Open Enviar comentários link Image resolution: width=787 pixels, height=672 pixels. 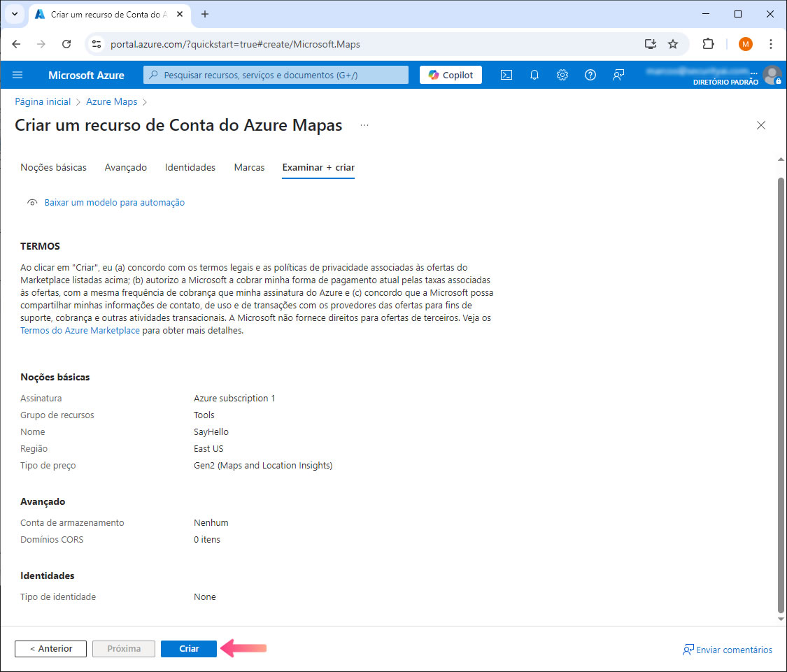pyautogui.click(x=728, y=650)
